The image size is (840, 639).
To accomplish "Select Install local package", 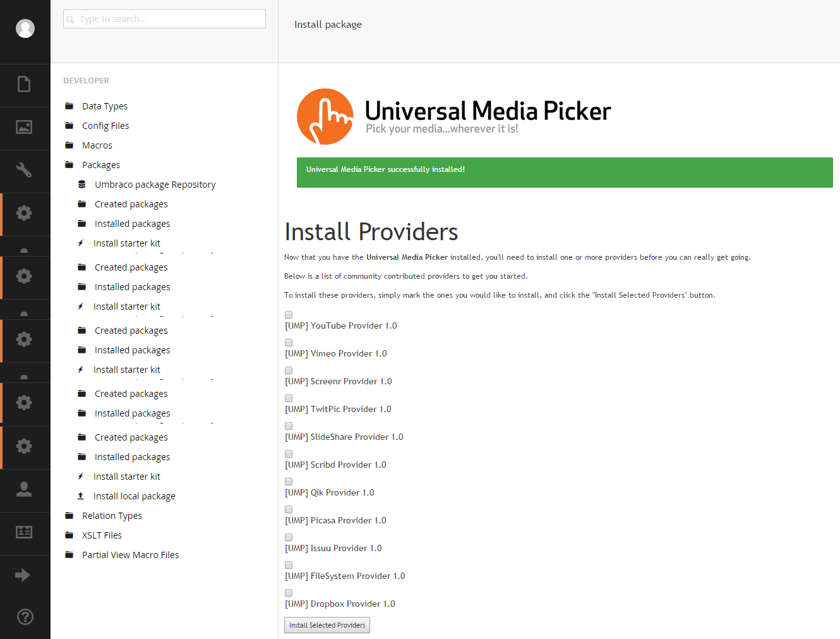I will [134, 496].
